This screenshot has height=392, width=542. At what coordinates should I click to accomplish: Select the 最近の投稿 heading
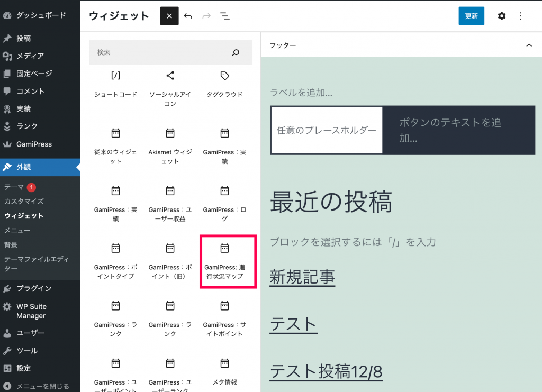(x=331, y=202)
